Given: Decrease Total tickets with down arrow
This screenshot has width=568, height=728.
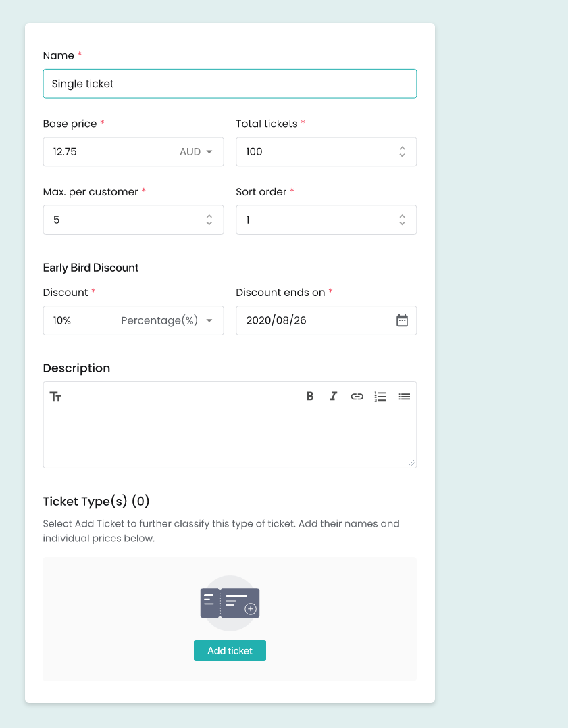Looking at the screenshot, I should point(402,155).
